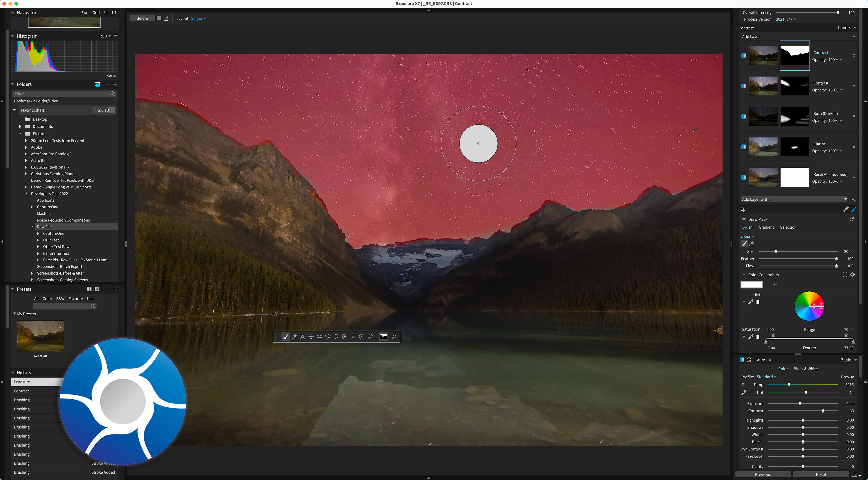
Task: Pick hue with the Hue eyedropper
Action: tap(751, 302)
